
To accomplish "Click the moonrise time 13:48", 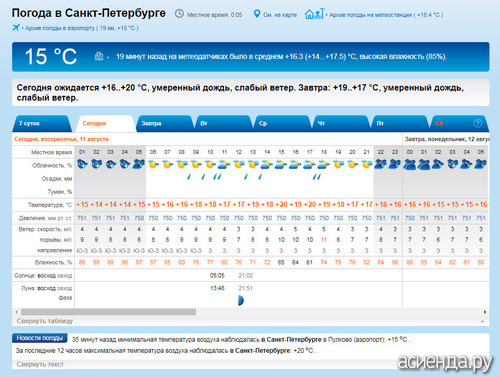I will [217, 288].
